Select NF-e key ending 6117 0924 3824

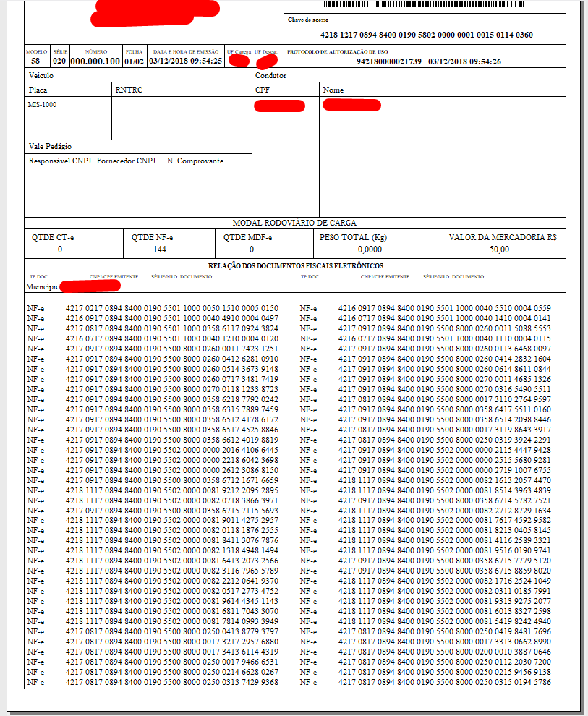pyautogui.click(x=171, y=329)
